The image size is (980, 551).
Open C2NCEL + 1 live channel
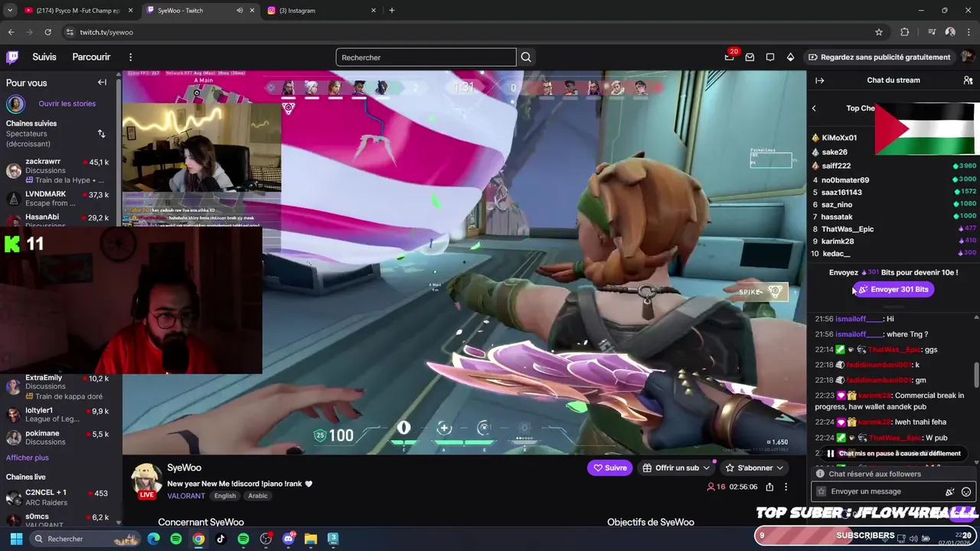pyautogui.click(x=58, y=497)
